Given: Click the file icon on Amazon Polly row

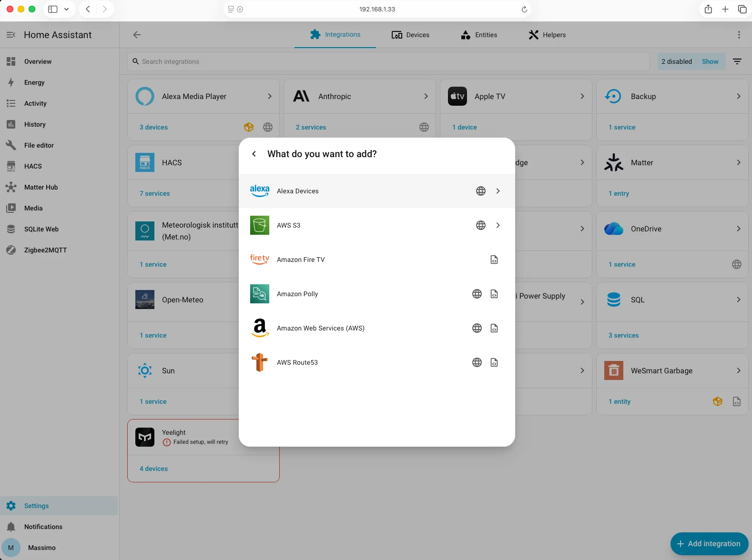Looking at the screenshot, I should click(494, 294).
